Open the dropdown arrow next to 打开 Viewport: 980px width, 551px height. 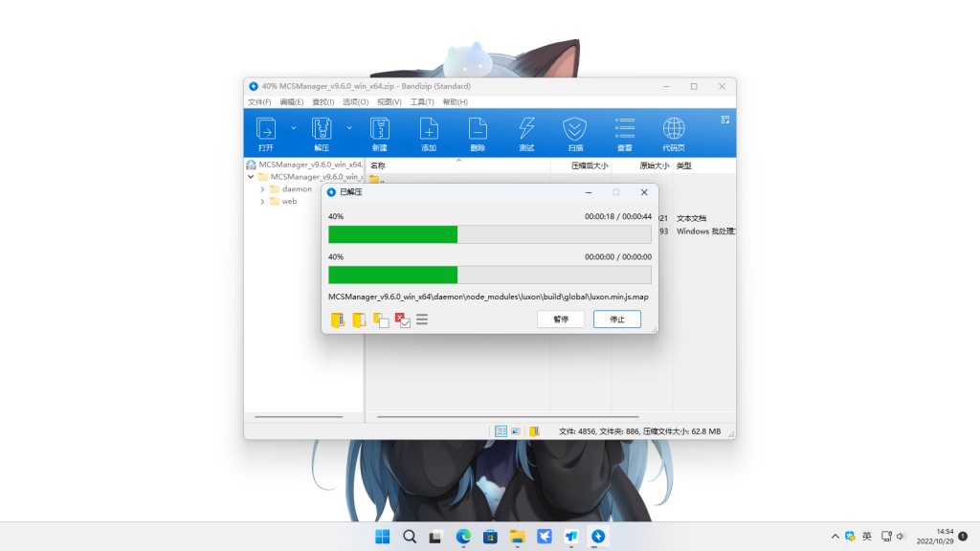[294, 128]
